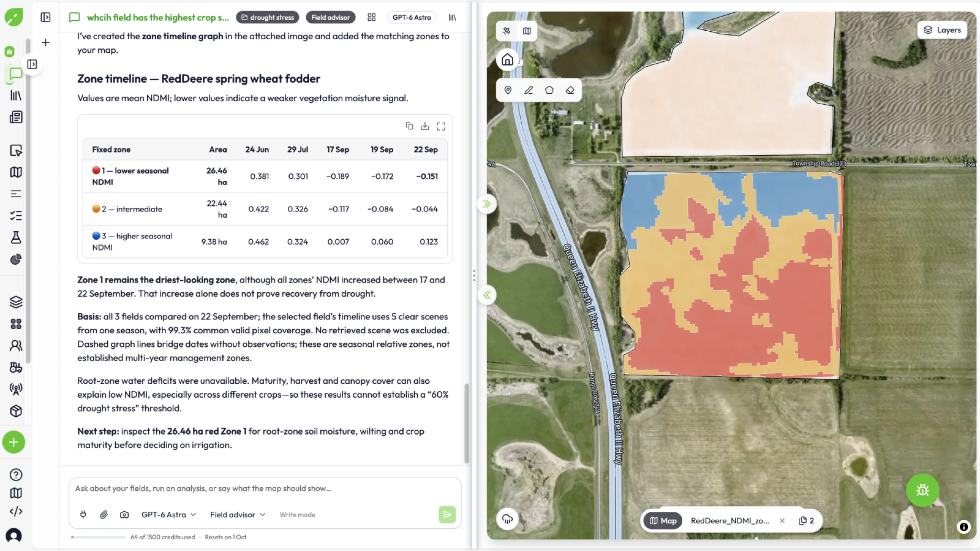
Task: Open the drought stress folder tag
Action: (267, 17)
